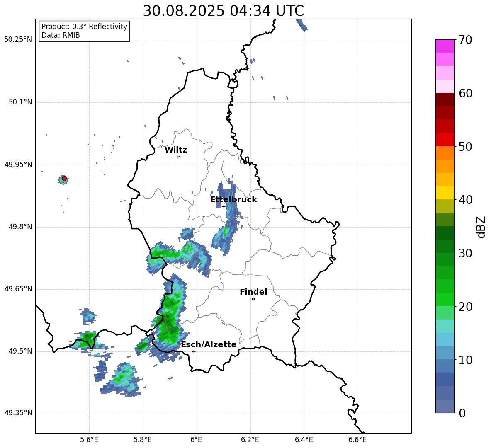Pick the slate blue colorbar segment at 0
Screen dimensions: 491x448
pos(445,406)
